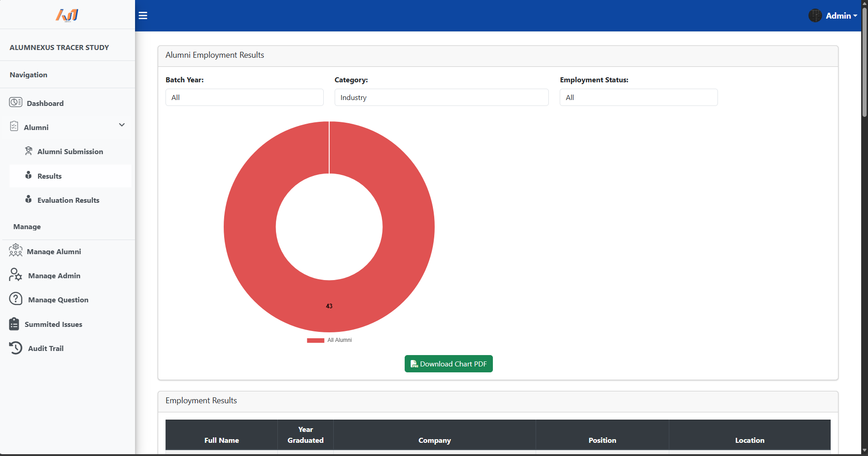Image resolution: width=868 pixels, height=456 pixels.
Task: Open Manage Admin via the user-gear icon
Action: pos(15,275)
